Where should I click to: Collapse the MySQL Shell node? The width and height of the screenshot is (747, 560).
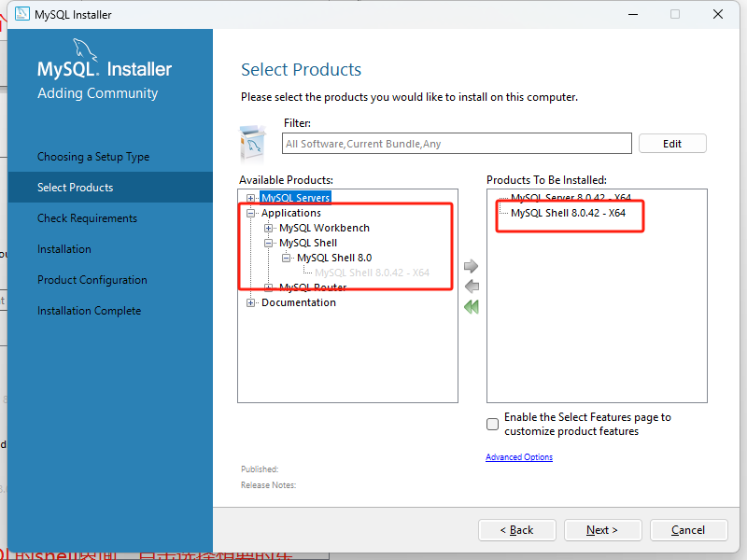(269, 243)
